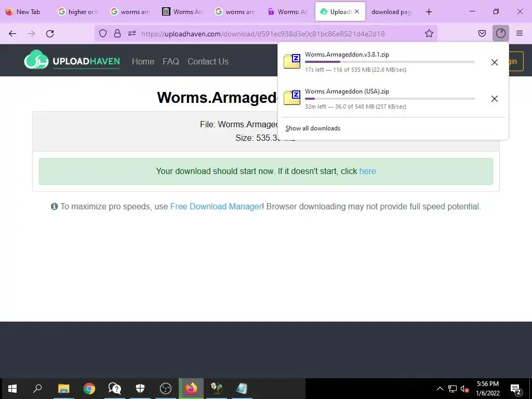Image resolution: width=532 pixels, height=399 pixels.
Task: Open the site permissions icon in address bar
Action: coord(132,33)
